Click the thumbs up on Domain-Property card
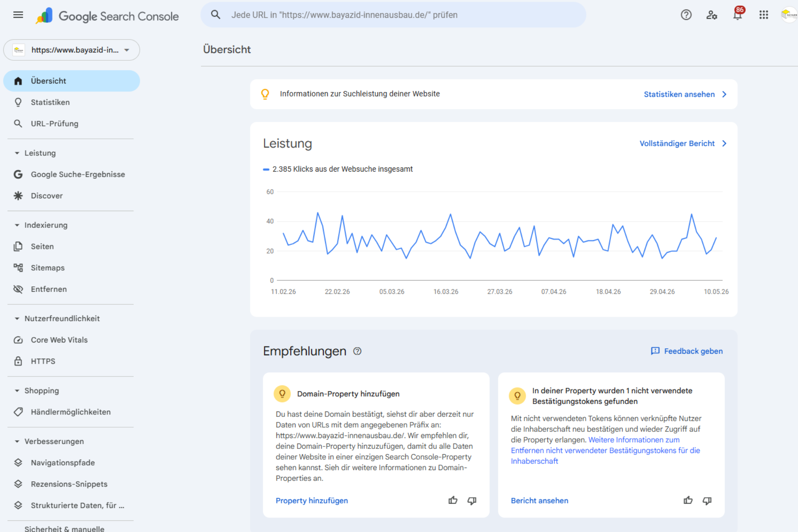Viewport: 798px width, 532px height. (453, 500)
